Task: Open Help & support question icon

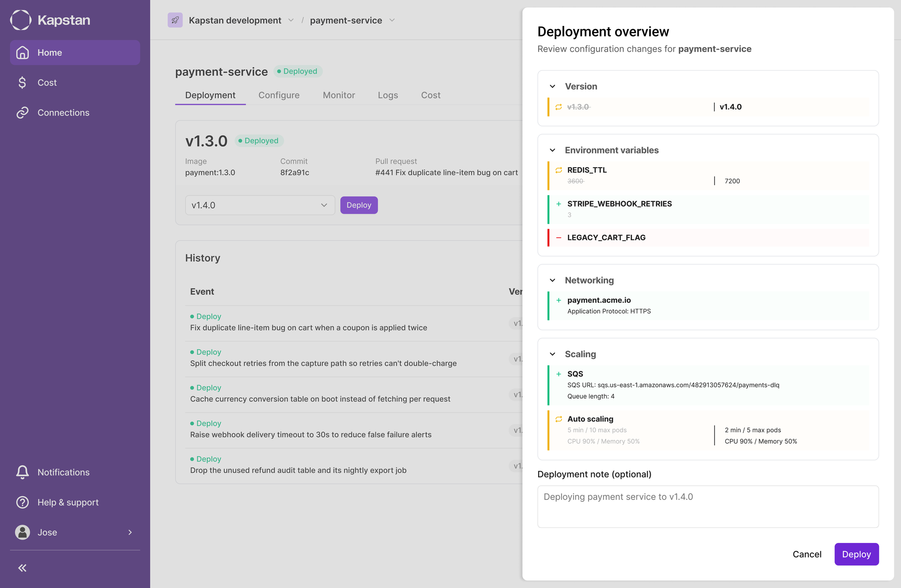Action: point(23,502)
